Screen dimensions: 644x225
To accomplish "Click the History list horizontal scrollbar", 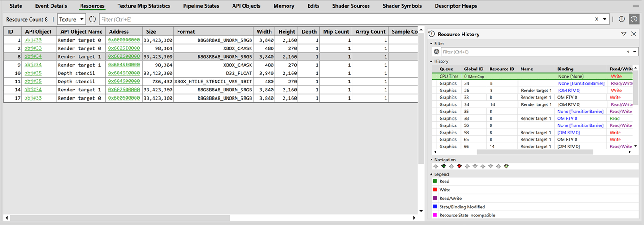I will point(534,152).
